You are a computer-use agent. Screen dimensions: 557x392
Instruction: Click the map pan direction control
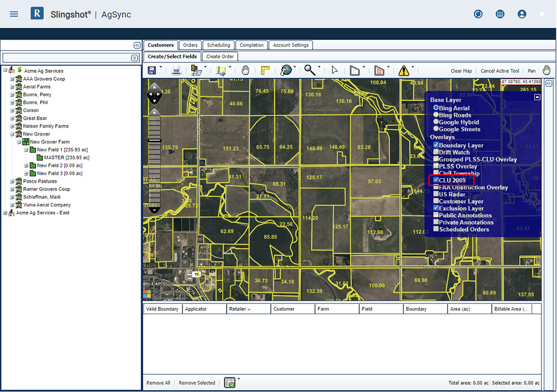(x=154, y=94)
